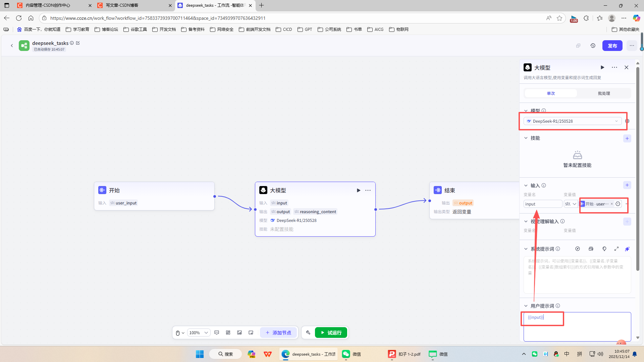Select the 单次 mode tab
Image resolution: width=644 pixels, height=362 pixels.
pos(551,93)
